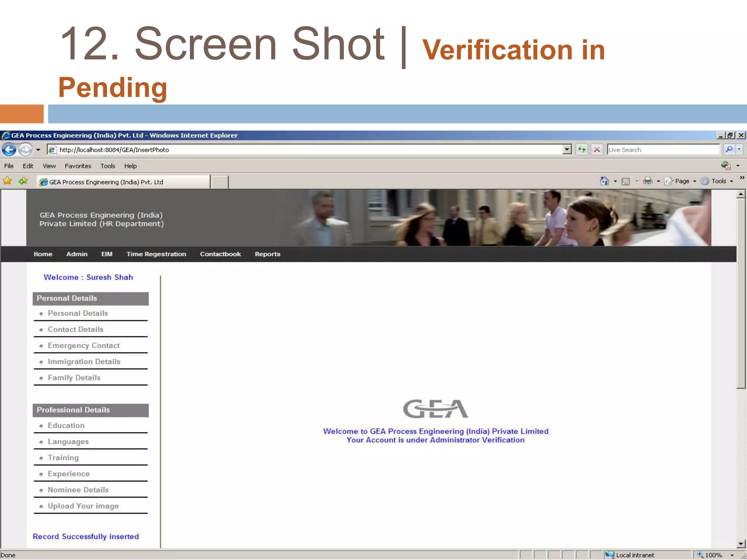Image resolution: width=747 pixels, height=560 pixels.
Task: Open the File menu
Action: [9, 166]
